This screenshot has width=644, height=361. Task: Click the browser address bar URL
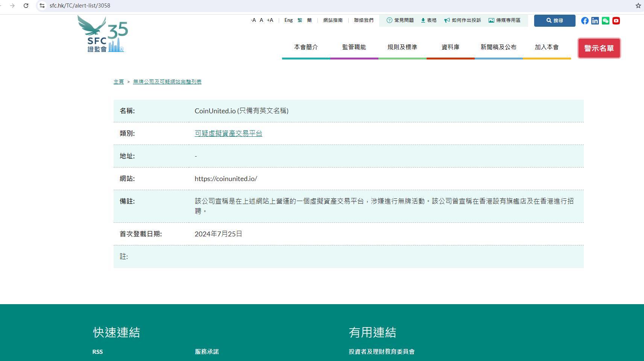pos(80,6)
